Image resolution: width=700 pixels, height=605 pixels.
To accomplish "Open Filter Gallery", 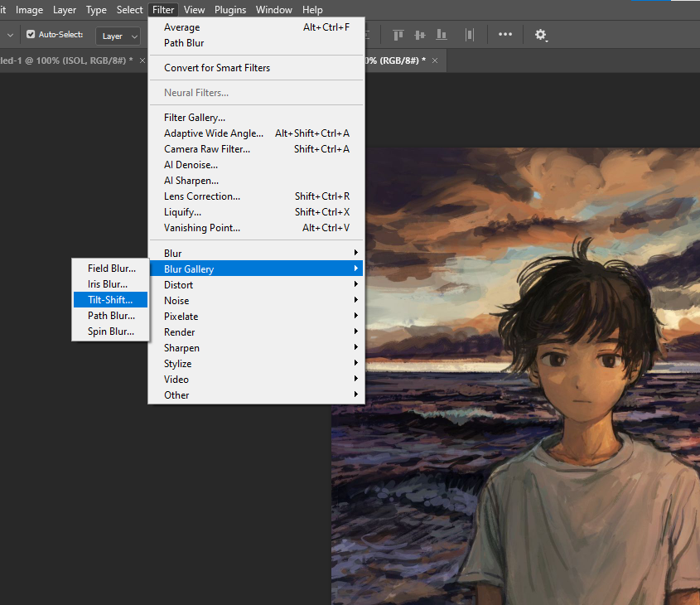I will coord(256,118).
